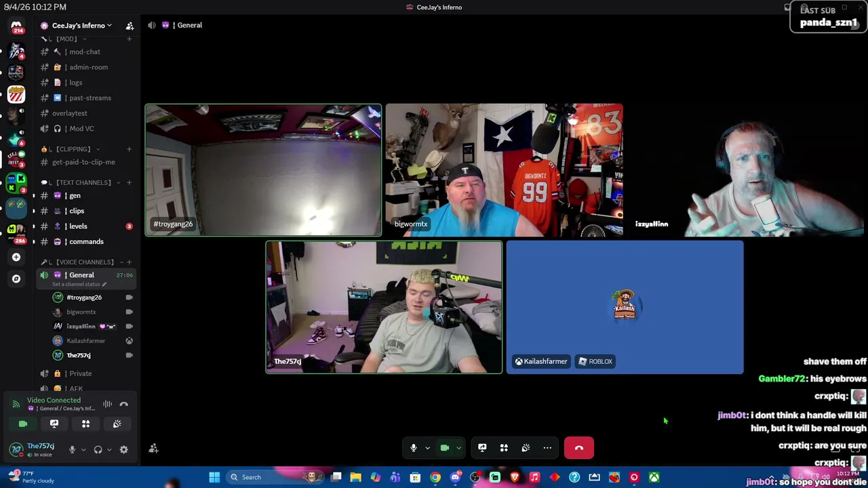
Task: Share screen from the call control bar
Action: click(x=482, y=448)
